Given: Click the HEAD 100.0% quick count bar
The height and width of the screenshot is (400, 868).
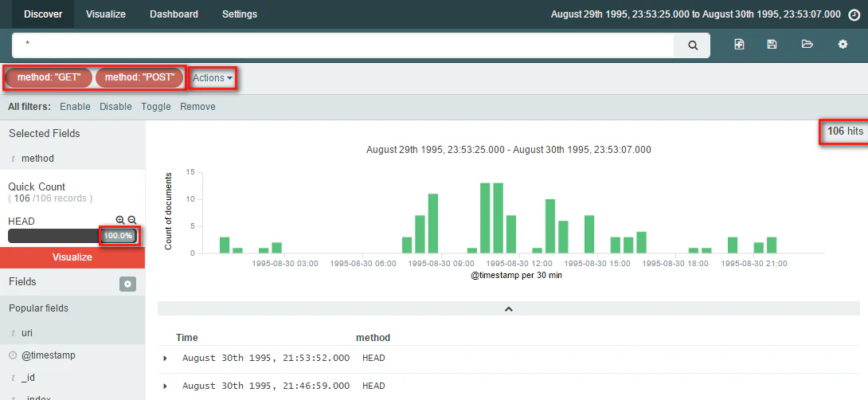Looking at the screenshot, I should click(72, 235).
